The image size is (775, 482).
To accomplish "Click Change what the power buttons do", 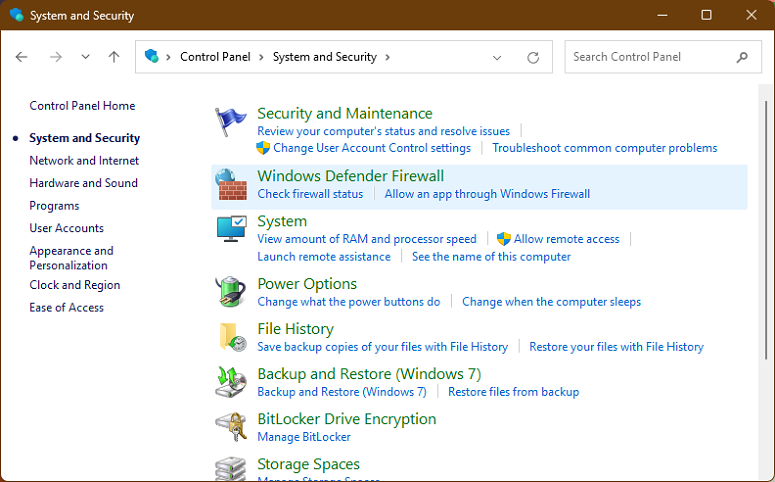I will tap(349, 302).
